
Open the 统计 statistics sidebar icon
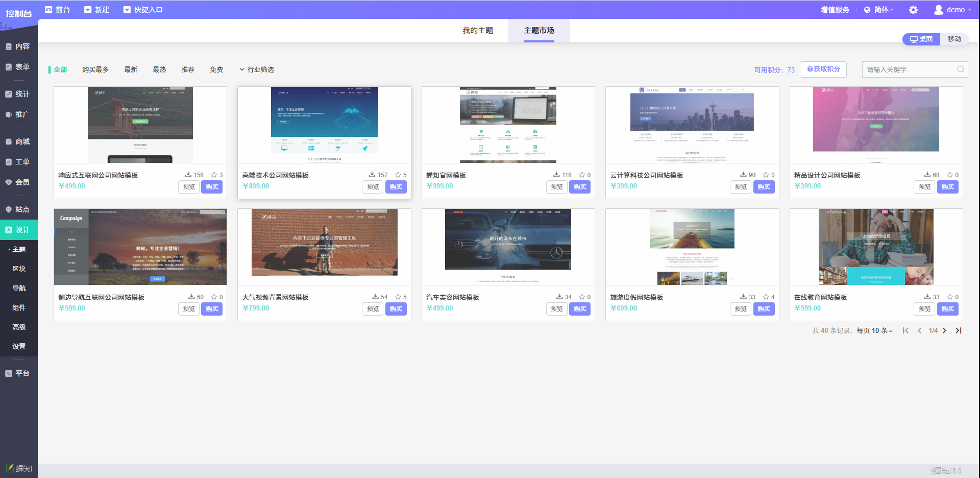point(9,94)
